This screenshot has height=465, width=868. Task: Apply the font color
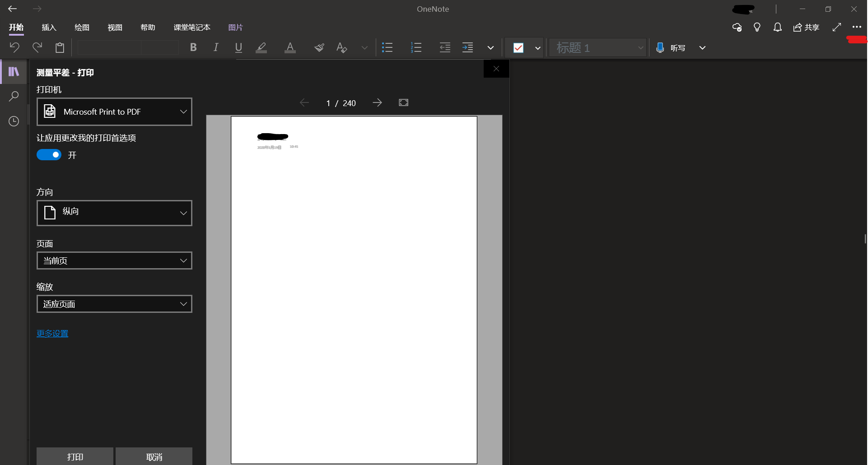290,47
